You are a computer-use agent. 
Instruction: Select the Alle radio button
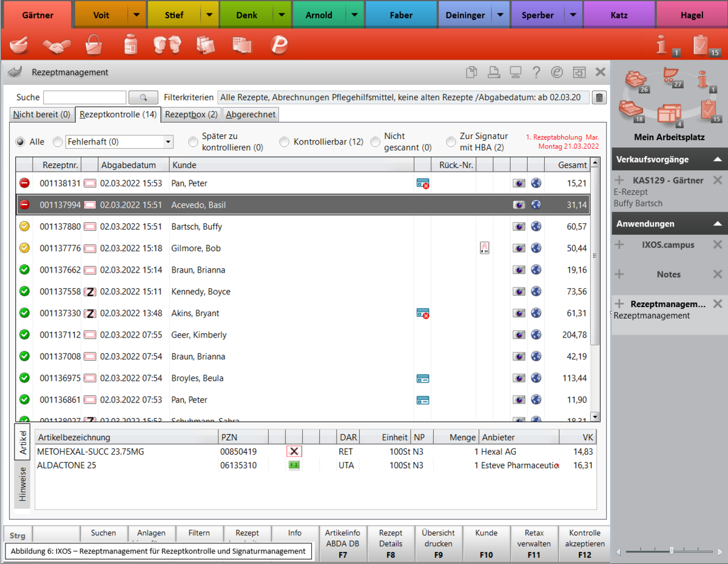pos(21,141)
